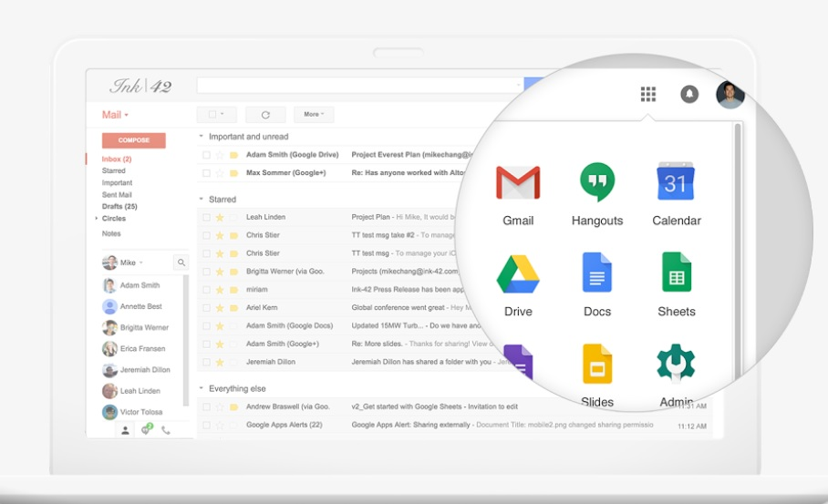This screenshot has width=828, height=504.
Task: Launch Gmail from the apps panel
Action: (x=518, y=194)
